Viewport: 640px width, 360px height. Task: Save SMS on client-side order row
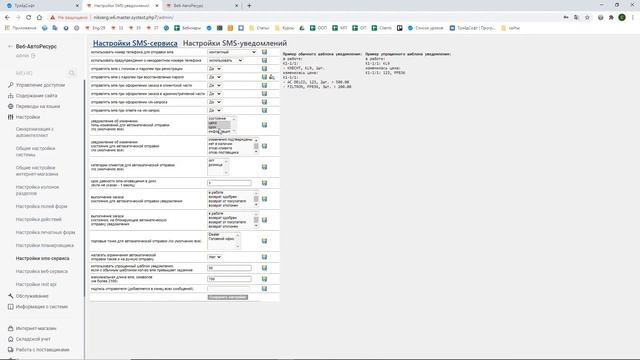264,85
